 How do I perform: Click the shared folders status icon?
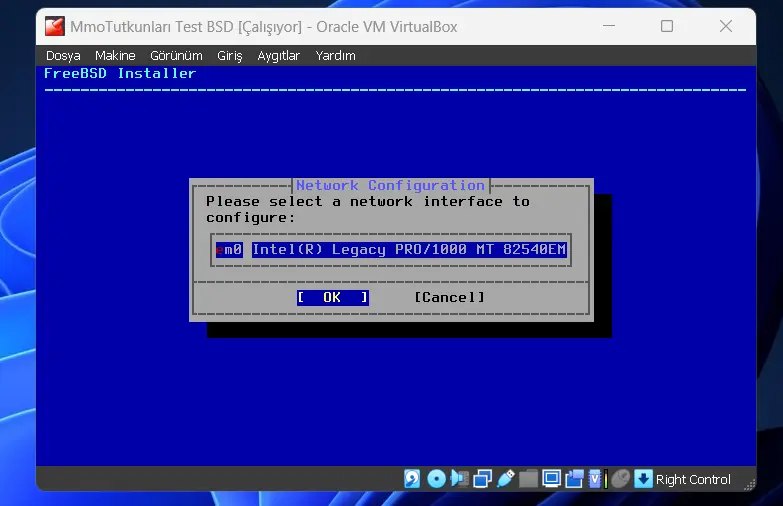tap(528, 479)
